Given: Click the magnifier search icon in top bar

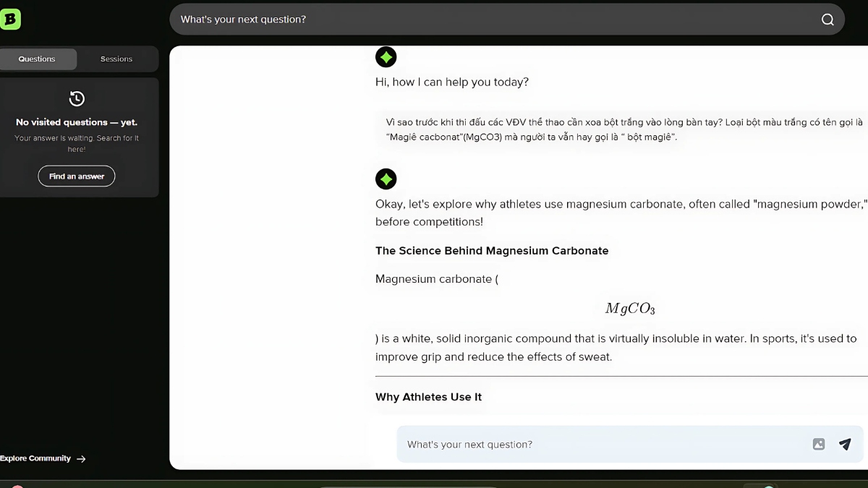Looking at the screenshot, I should [x=827, y=20].
